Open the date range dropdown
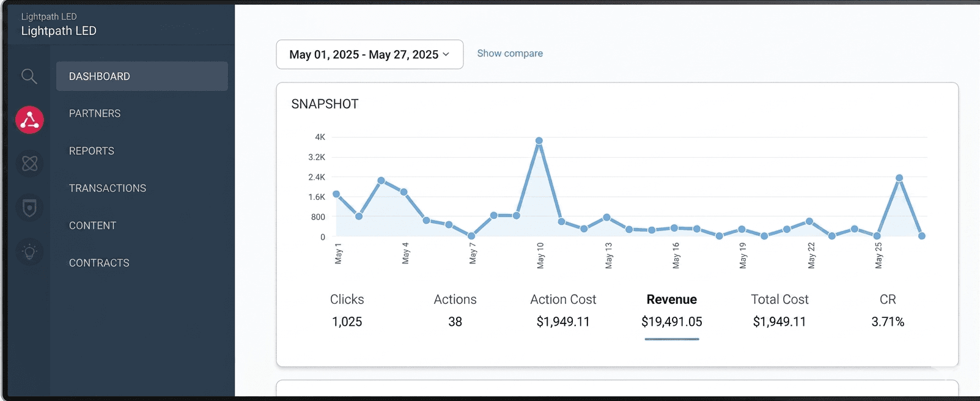Viewport: 980px width, 401px height. (x=370, y=54)
